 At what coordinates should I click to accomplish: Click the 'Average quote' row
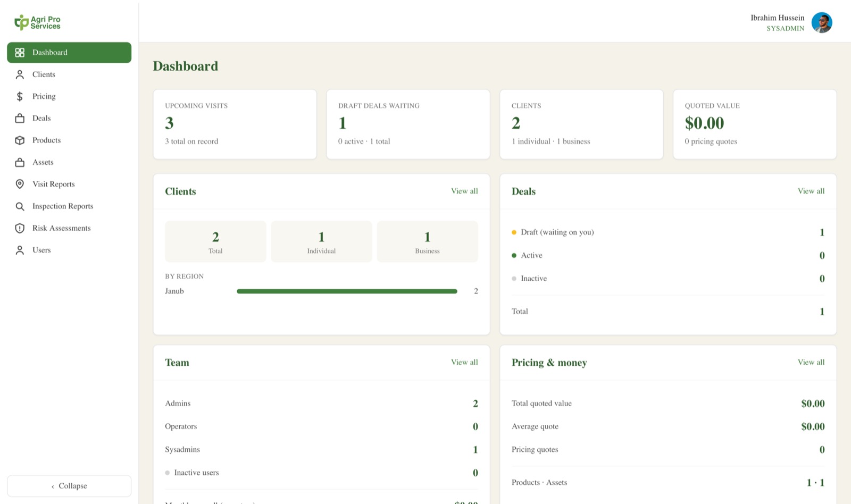[668, 426]
